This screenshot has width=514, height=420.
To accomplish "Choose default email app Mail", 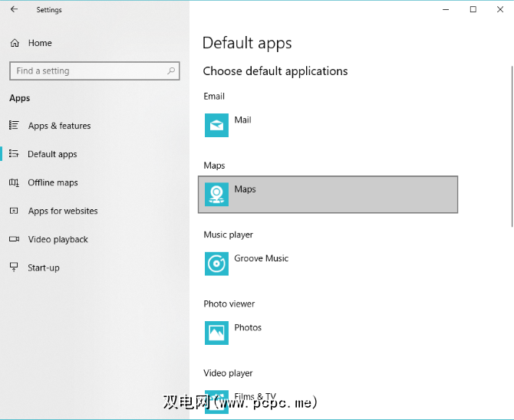I will click(x=328, y=125).
